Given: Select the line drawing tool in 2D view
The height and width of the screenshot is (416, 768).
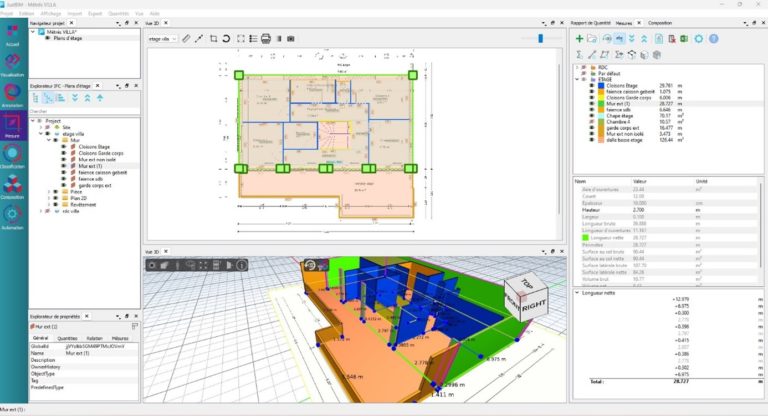Looking at the screenshot, I should 199,39.
